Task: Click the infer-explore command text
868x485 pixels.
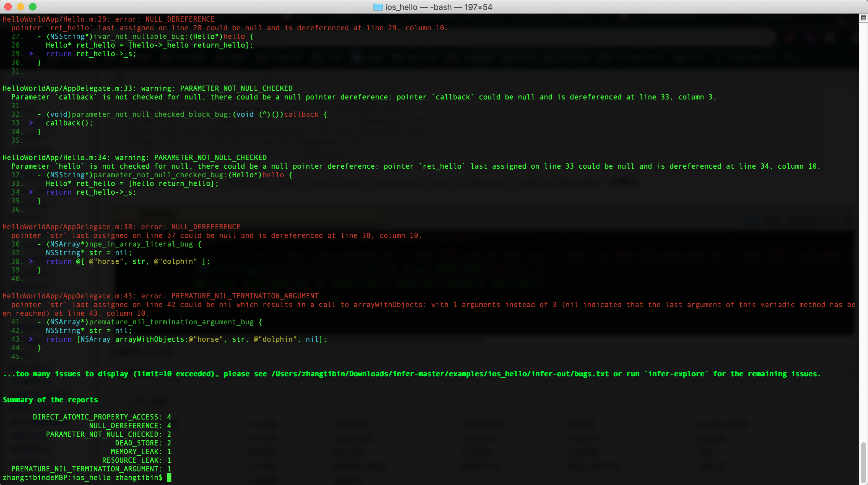Action: 676,374
